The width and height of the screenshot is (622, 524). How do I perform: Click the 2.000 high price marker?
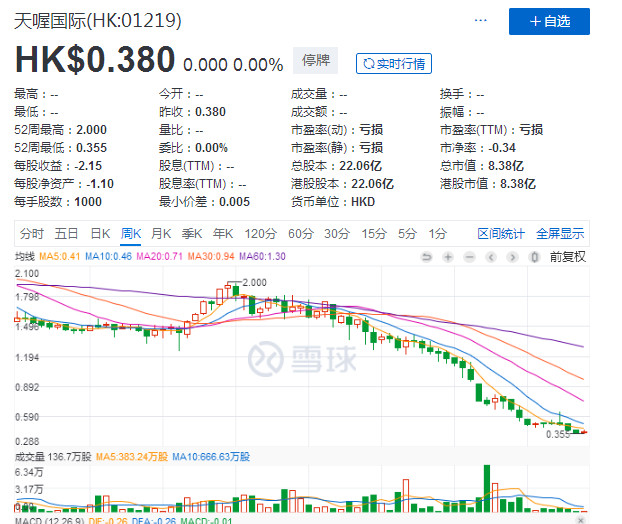tap(254, 282)
